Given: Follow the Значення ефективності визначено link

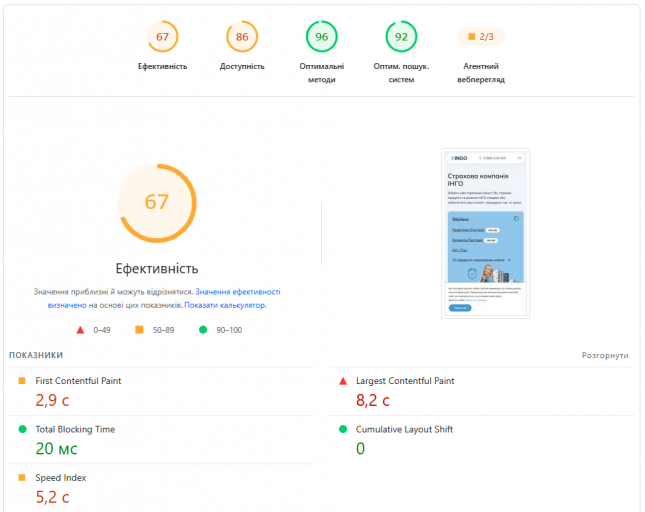Looking at the screenshot, I should (238, 292).
